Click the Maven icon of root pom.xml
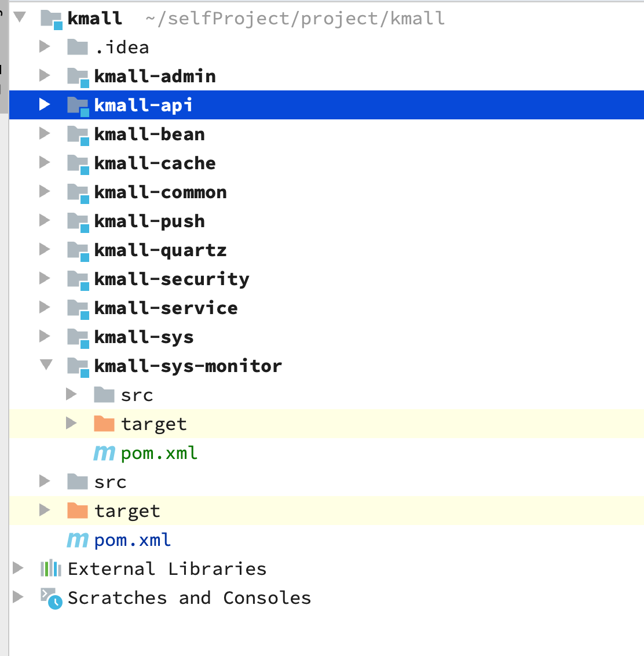This screenshot has height=656, width=644. pyautogui.click(x=78, y=540)
